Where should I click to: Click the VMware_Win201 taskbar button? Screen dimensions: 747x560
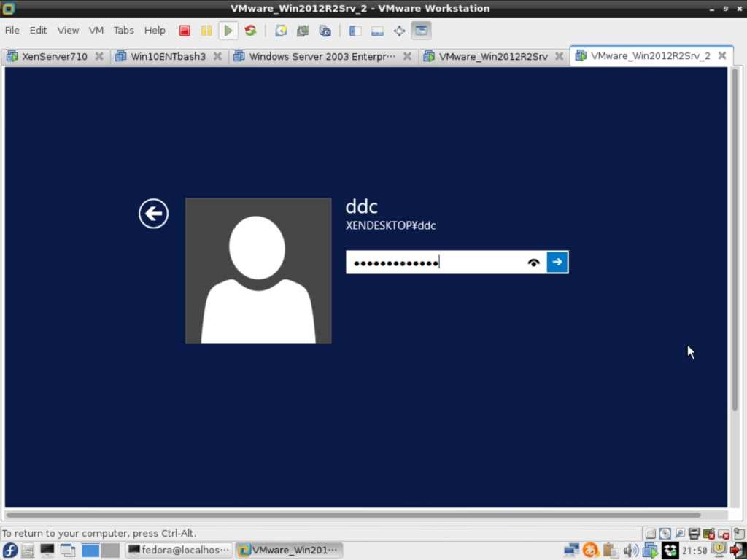coord(289,551)
